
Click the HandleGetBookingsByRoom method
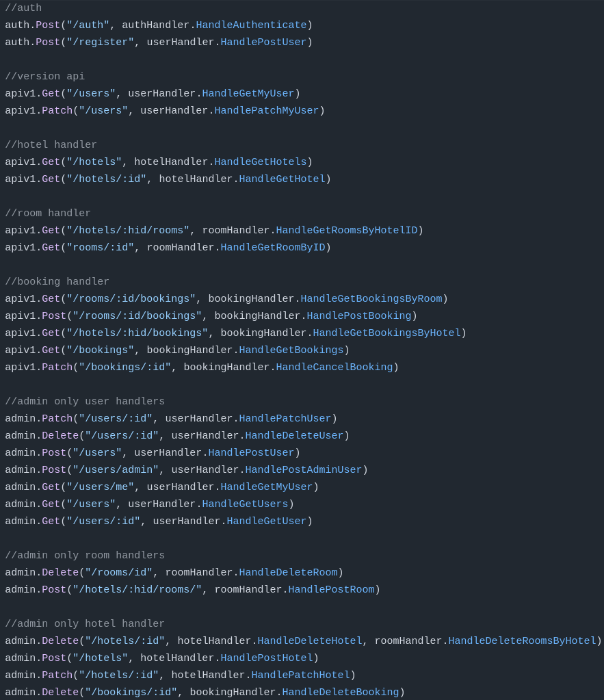tap(371, 299)
